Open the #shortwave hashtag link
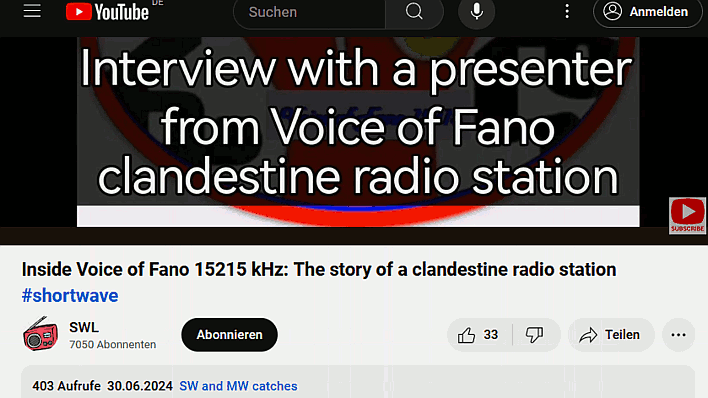The width and height of the screenshot is (708, 398). pyautogui.click(x=70, y=296)
